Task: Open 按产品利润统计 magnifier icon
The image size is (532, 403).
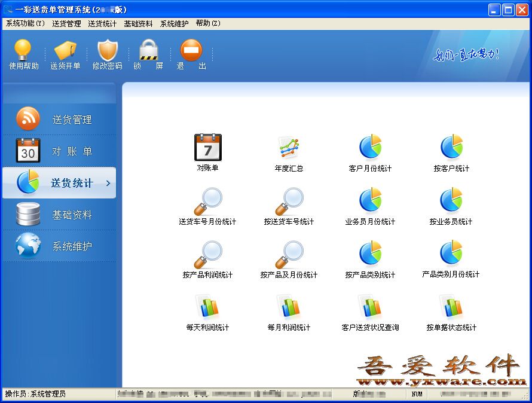Action: click(x=207, y=255)
